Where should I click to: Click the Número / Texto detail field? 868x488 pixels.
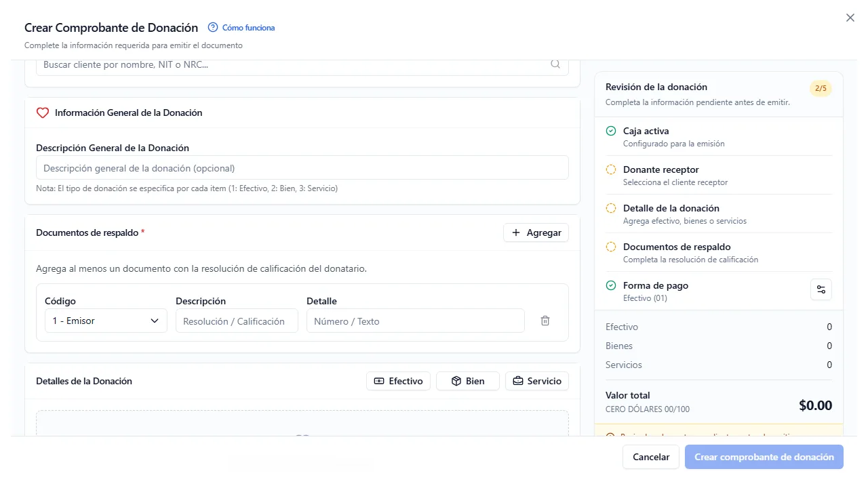tap(416, 321)
